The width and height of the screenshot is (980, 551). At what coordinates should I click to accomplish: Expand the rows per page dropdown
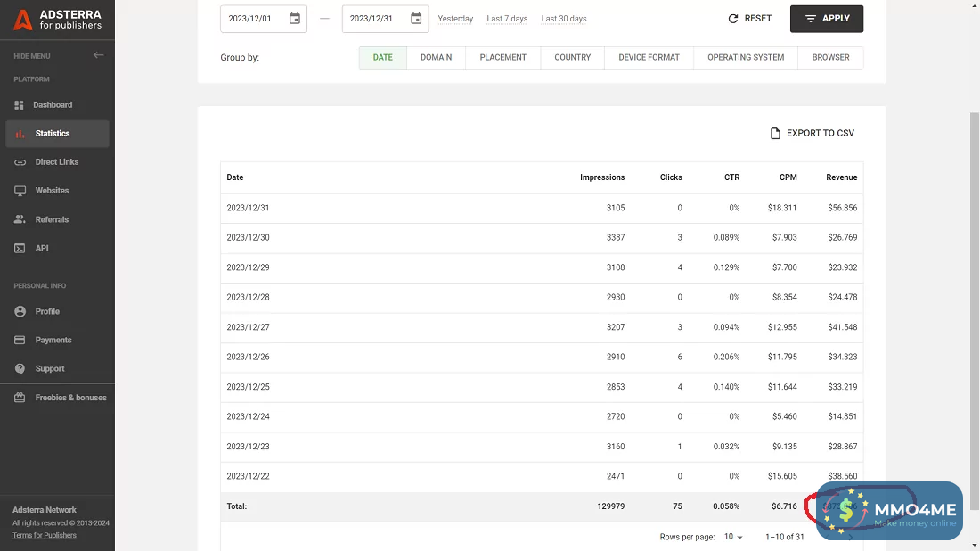click(x=733, y=537)
